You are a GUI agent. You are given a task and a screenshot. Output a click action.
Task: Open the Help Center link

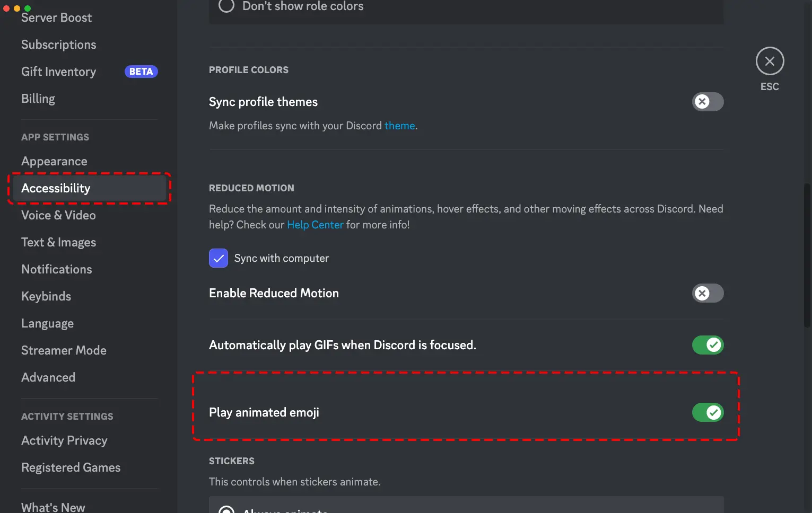[315, 225]
